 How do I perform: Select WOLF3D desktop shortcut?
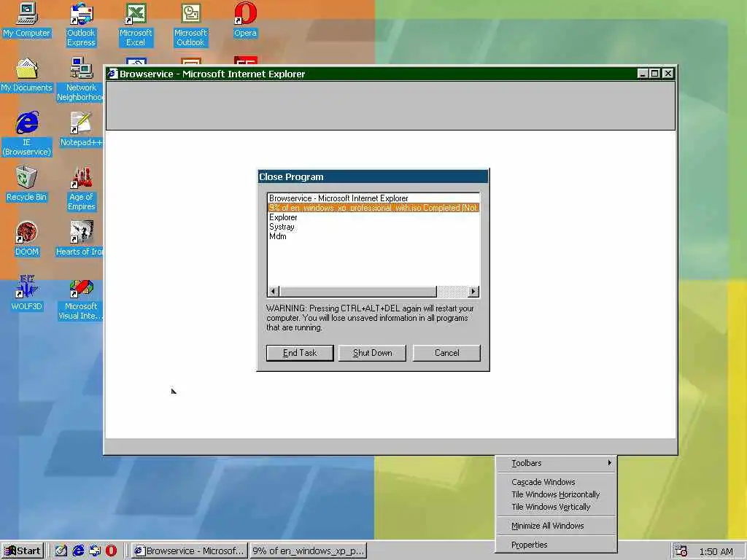(27, 293)
